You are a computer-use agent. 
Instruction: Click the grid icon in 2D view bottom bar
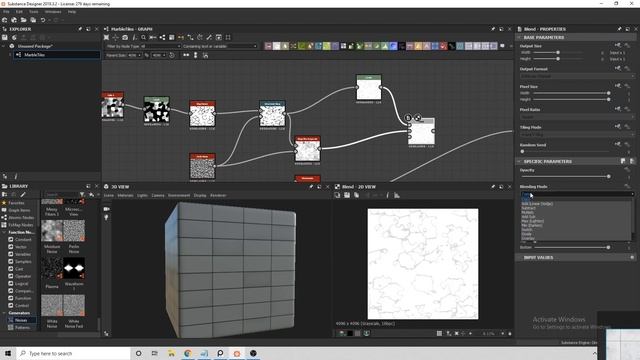pos(439,333)
